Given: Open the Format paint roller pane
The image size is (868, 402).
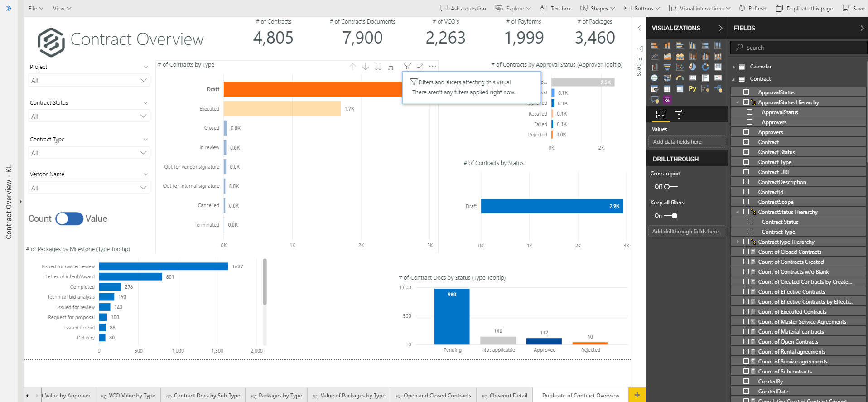Looking at the screenshot, I should [679, 114].
